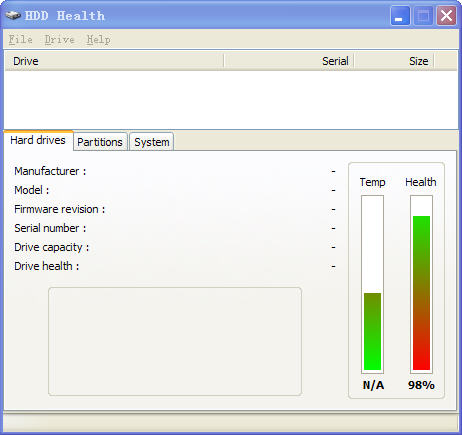Click the Drive health label

pos(47,266)
